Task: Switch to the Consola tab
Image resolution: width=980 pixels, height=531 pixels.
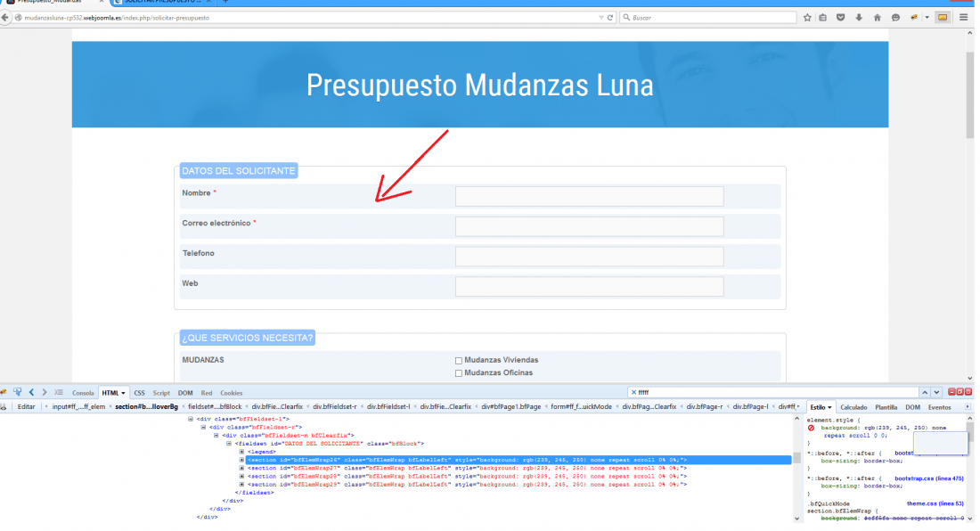Action: 83,393
